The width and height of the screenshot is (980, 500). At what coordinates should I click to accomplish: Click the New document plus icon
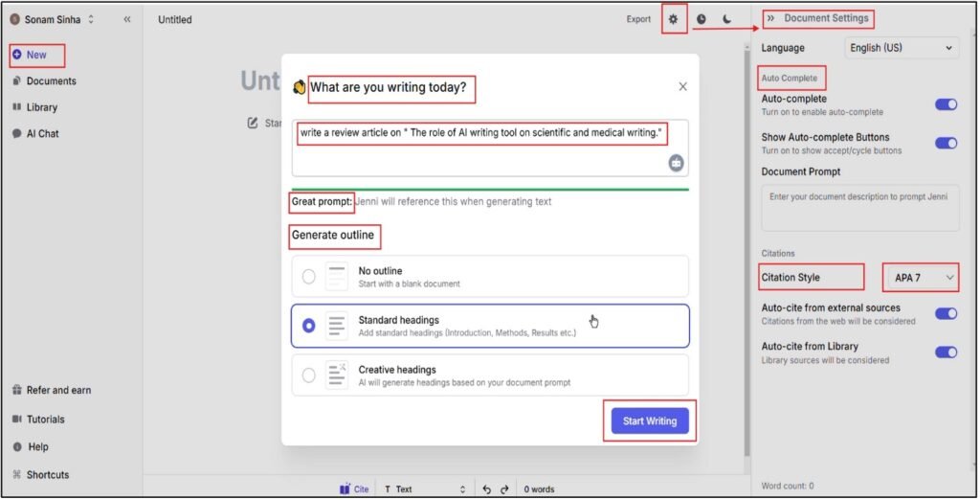click(17, 55)
